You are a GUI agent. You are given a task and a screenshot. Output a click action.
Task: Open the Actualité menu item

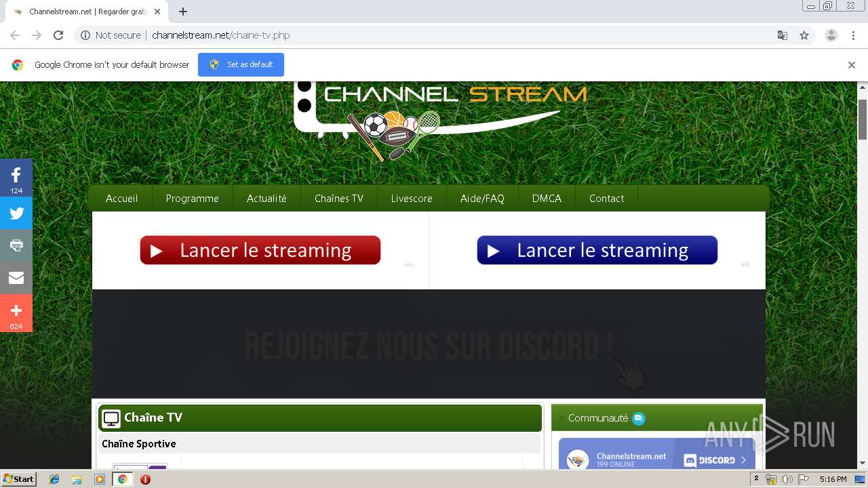point(267,199)
